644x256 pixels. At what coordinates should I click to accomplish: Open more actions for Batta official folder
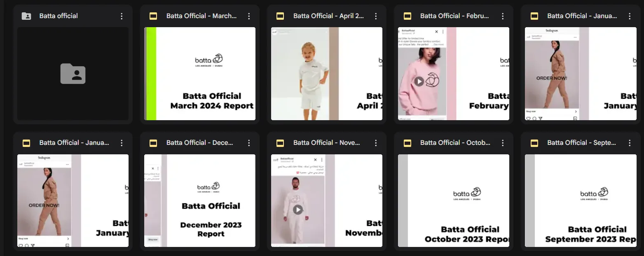tap(122, 16)
